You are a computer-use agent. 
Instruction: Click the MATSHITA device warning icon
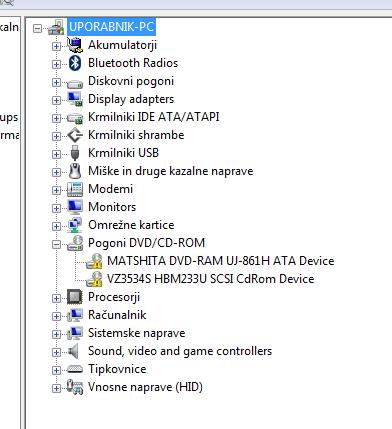coord(94,261)
